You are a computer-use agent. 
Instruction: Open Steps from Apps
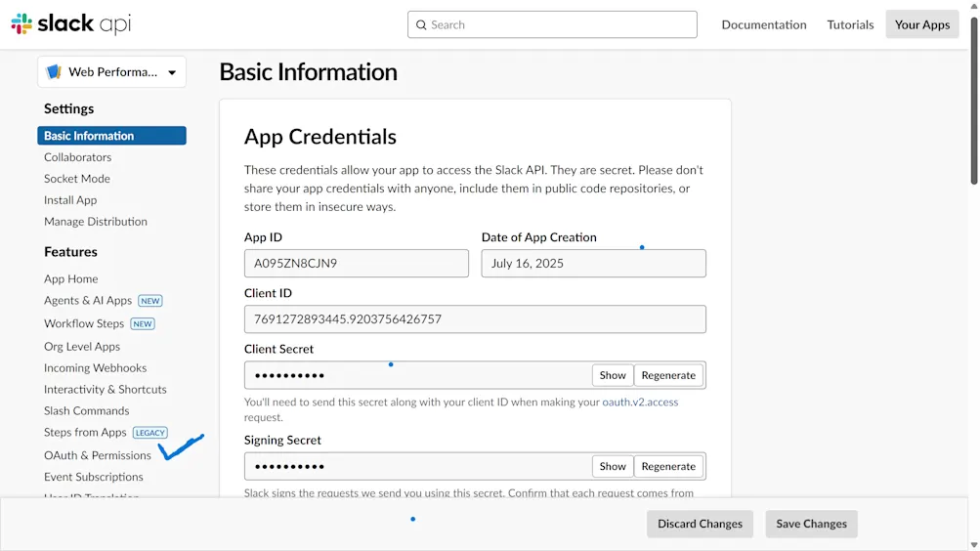(85, 432)
